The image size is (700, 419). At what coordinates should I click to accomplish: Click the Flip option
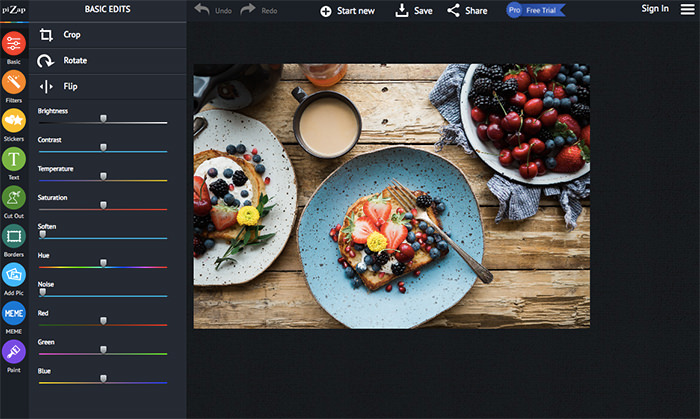click(70, 86)
